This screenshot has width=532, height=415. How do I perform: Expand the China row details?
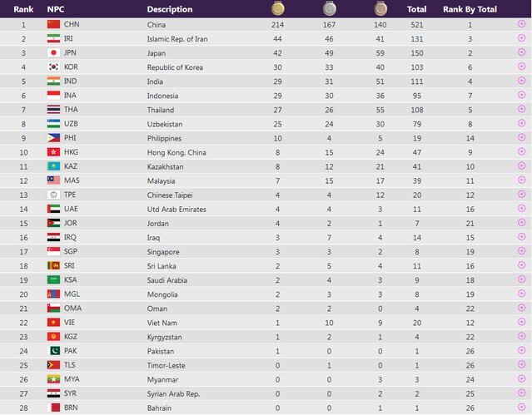pos(521,25)
